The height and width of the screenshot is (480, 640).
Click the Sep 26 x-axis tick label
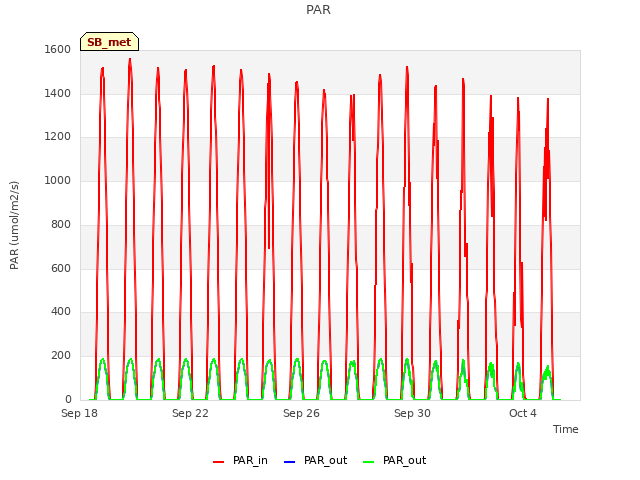(301, 413)
